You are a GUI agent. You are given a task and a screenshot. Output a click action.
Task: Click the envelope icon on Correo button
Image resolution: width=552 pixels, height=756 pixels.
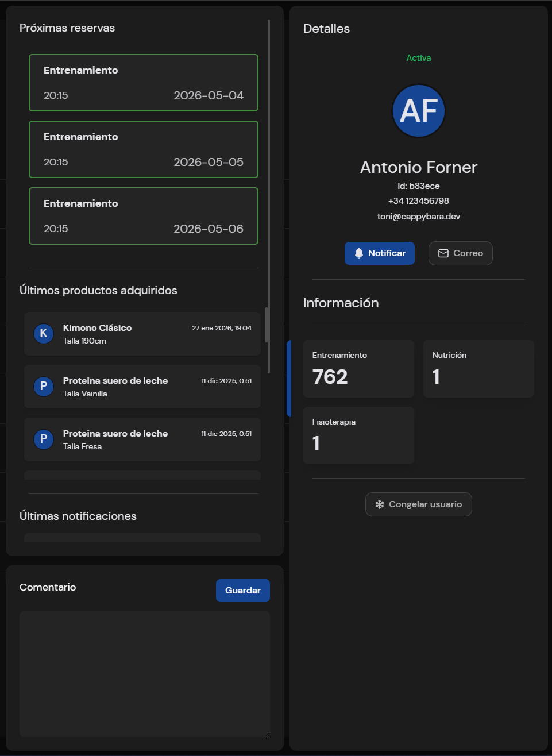443,253
